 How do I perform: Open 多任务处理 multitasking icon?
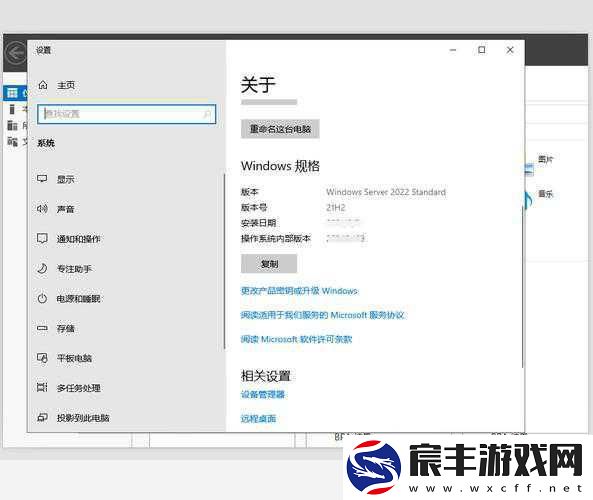(42, 387)
